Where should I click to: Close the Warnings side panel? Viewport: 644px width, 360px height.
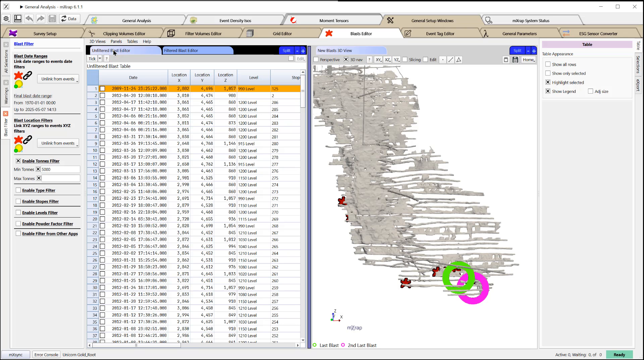(x=6, y=82)
